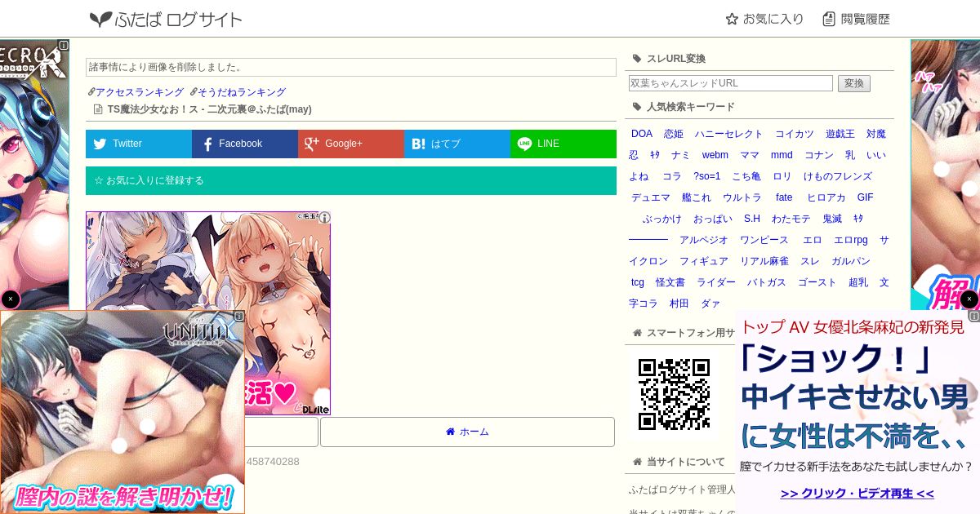Search keyword けものフレンズ
The width and height of the screenshot is (980, 514).
838,176
